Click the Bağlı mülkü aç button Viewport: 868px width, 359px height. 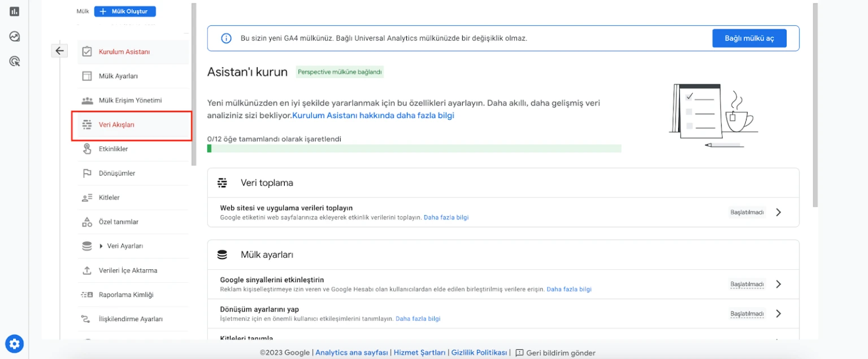click(x=749, y=38)
